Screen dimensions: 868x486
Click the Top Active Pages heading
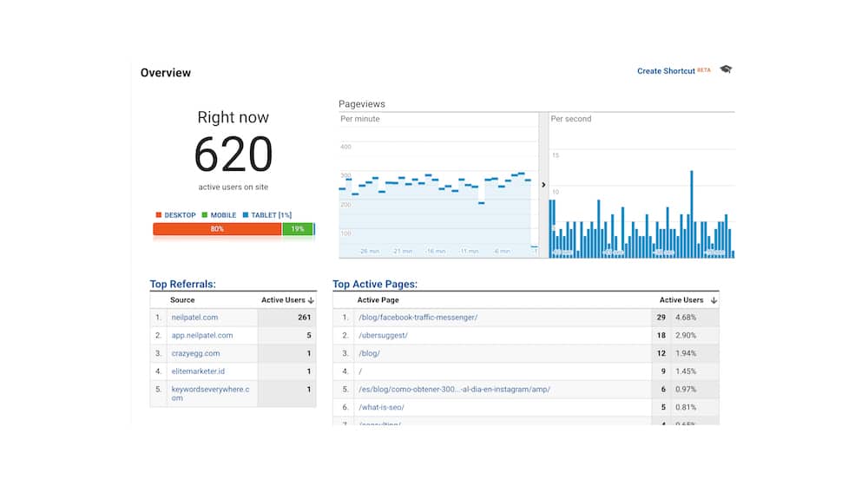(375, 284)
